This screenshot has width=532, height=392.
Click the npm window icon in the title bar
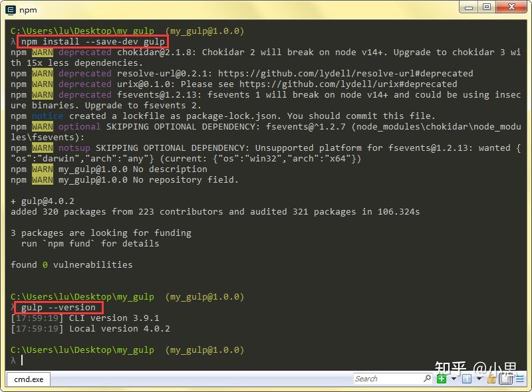point(11,10)
